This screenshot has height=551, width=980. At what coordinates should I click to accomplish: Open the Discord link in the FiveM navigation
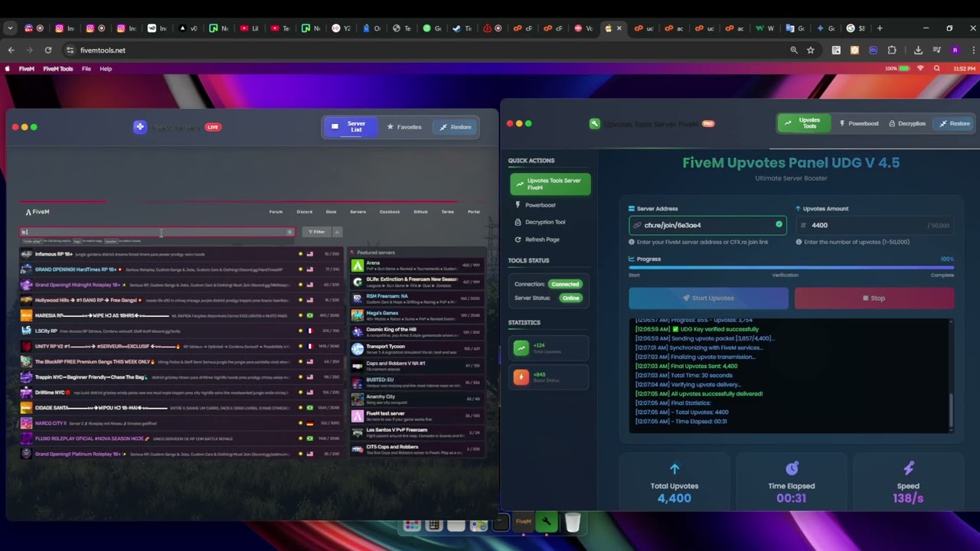click(x=304, y=212)
